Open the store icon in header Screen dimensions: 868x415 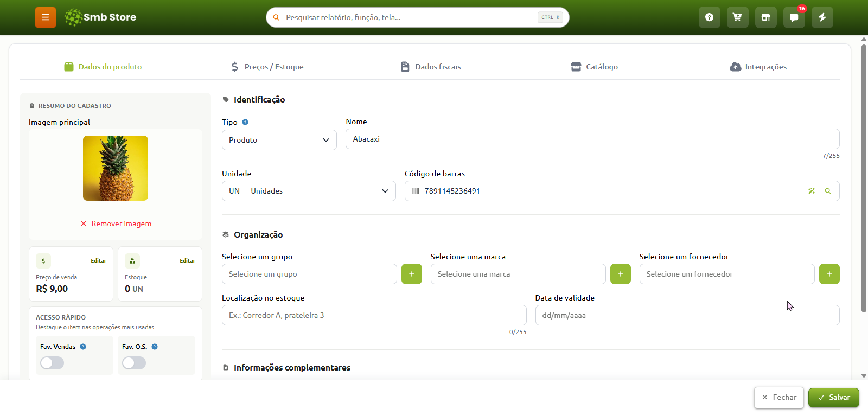(765, 17)
